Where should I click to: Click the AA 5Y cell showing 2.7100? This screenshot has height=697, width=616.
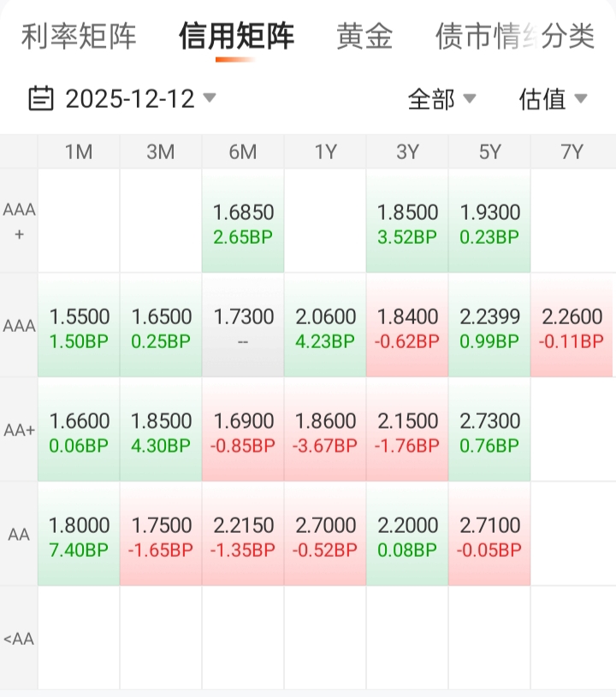click(x=489, y=535)
